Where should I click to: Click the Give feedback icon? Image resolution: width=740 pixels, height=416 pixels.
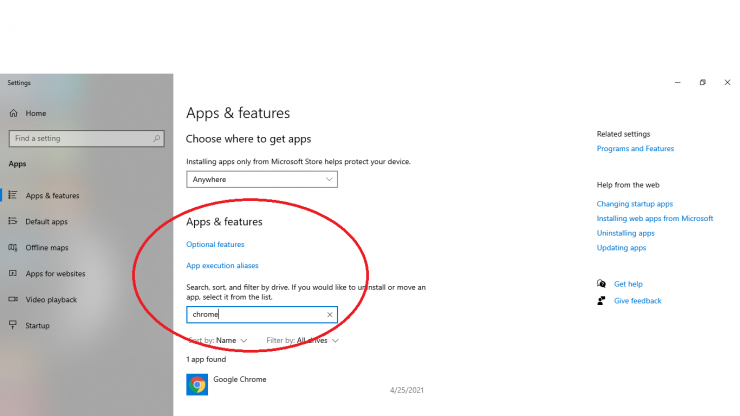tap(601, 301)
